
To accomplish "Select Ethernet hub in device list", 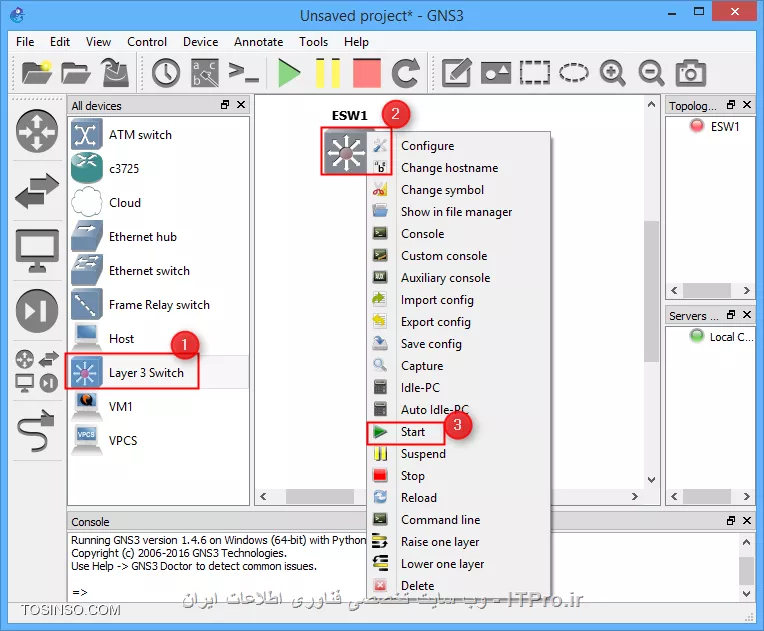I will 159,237.
